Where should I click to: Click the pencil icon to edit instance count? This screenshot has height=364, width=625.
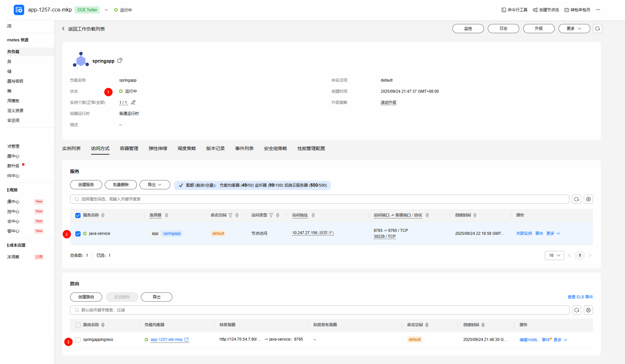tap(133, 102)
